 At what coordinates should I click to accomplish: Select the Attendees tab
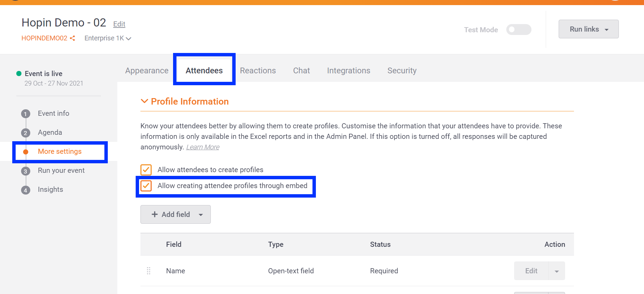[x=204, y=71]
